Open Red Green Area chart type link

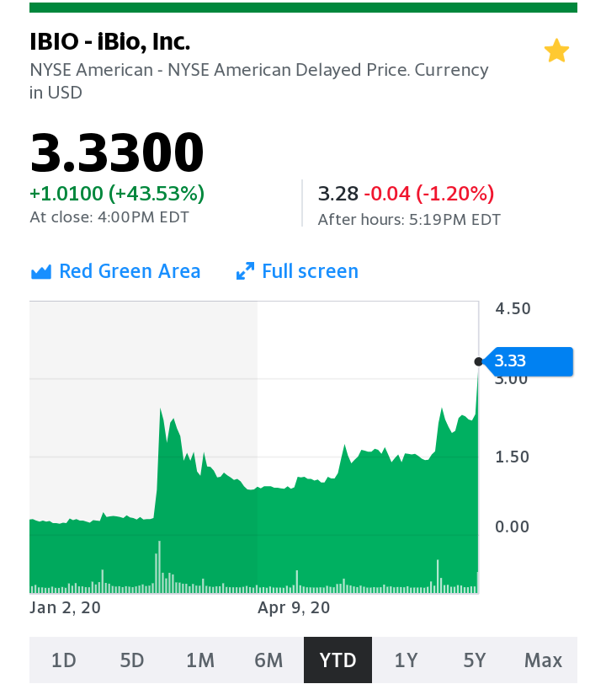click(x=115, y=271)
